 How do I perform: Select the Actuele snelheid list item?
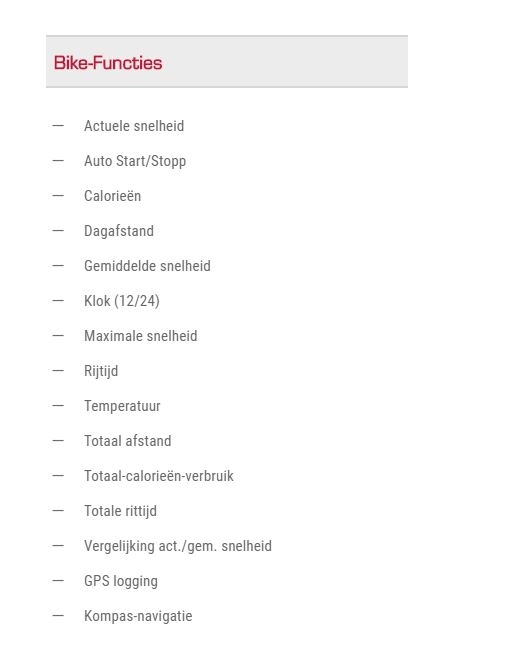(134, 126)
